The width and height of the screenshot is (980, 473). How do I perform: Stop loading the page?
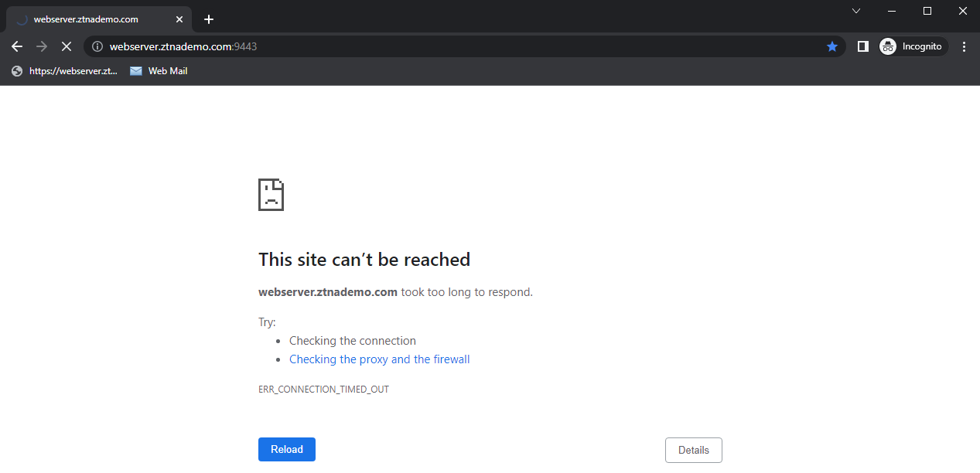(67, 46)
